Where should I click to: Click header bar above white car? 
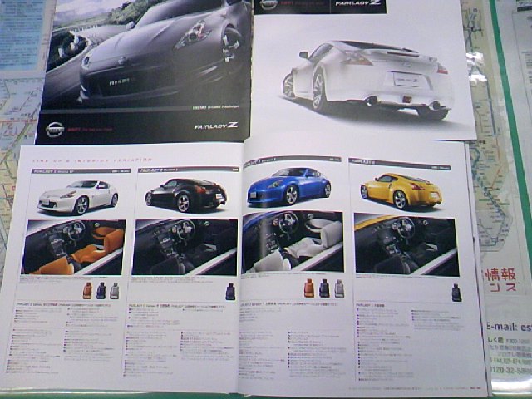click(x=81, y=171)
